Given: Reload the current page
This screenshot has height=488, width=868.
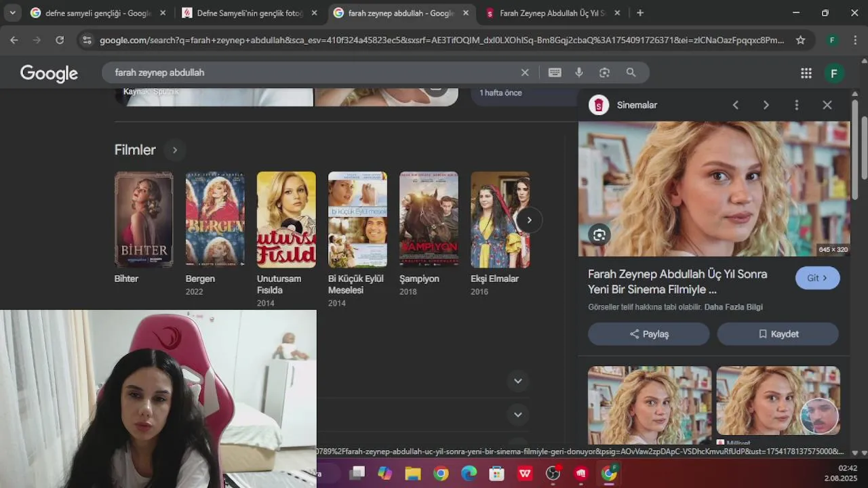Looking at the screenshot, I should (60, 40).
